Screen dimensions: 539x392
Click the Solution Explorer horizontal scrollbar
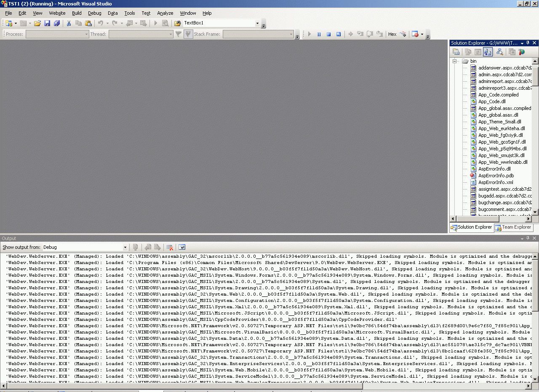coord(491,219)
